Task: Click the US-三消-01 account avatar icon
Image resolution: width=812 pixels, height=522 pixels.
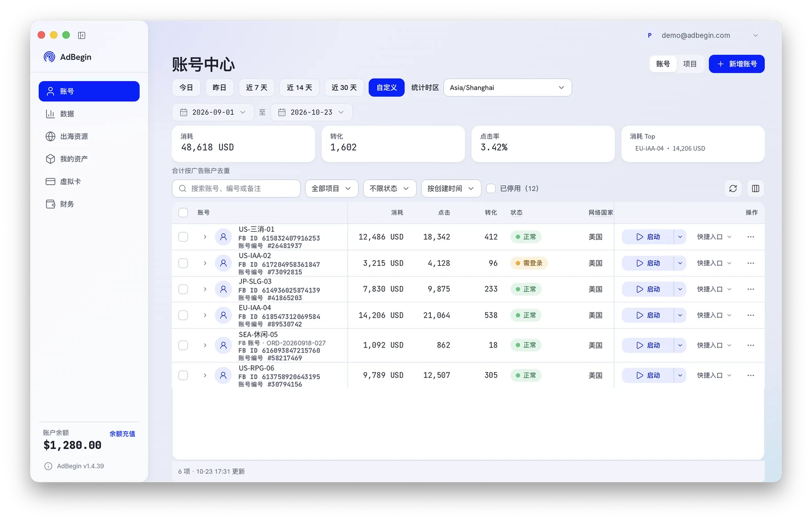Action: coord(223,237)
